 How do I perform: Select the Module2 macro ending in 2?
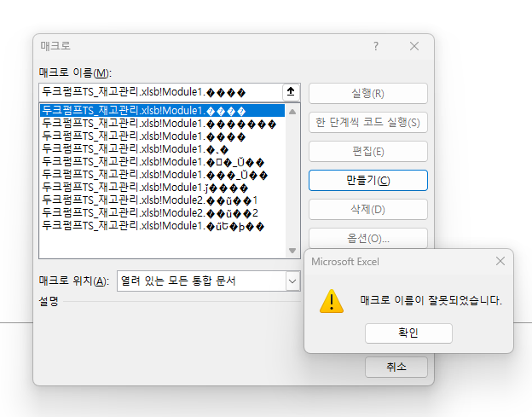click(162, 213)
